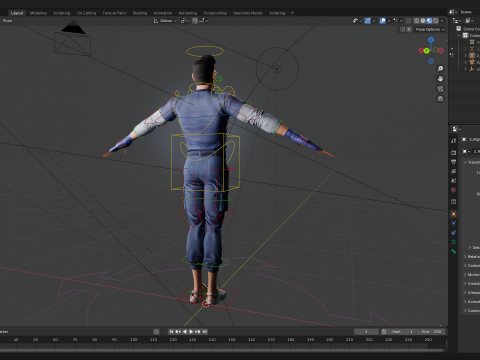
Task: Switch to the Animation workspace tab
Action: pyautogui.click(x=163, y=13)
